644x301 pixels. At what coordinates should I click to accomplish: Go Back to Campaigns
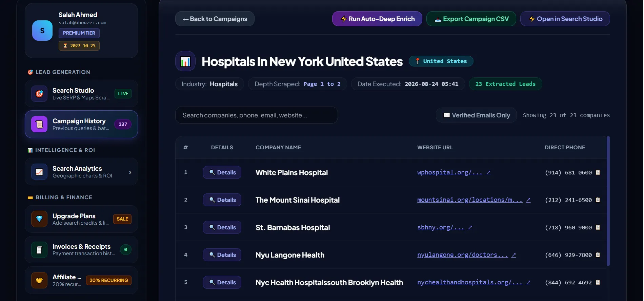[x=215, y=19]
